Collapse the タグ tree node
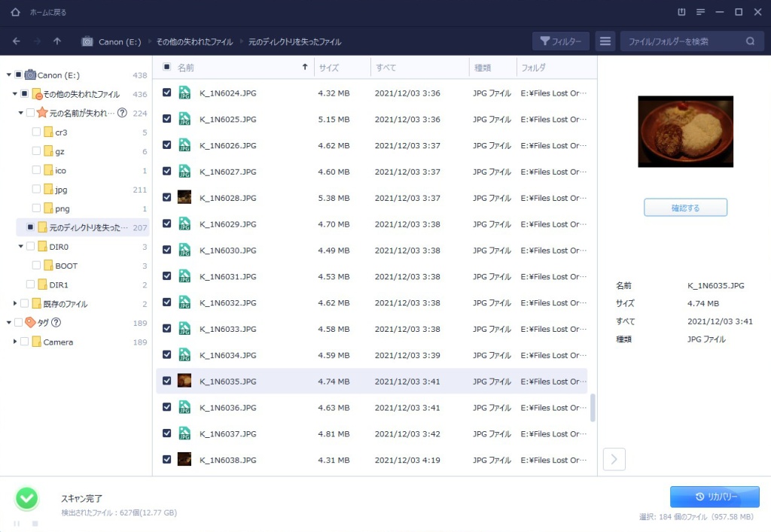Image resolution: width=771 pixels, height=532 pixels. click(9, 323)
